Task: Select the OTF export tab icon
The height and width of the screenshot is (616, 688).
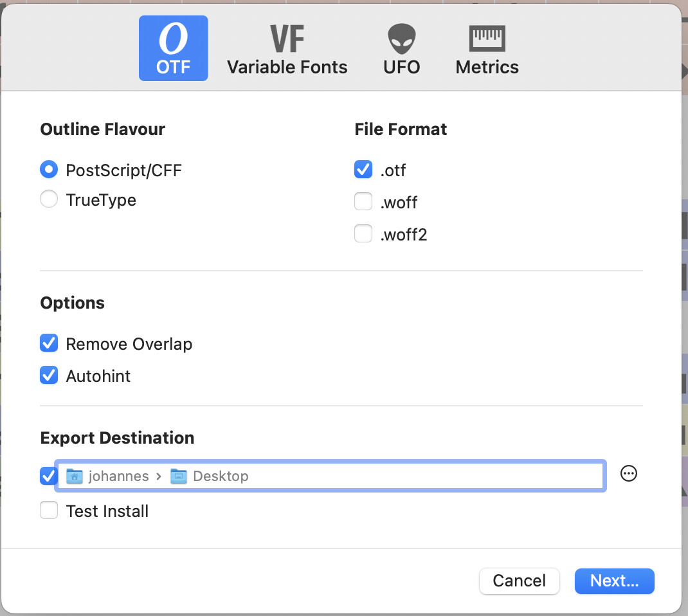Action: coord(173,41)
